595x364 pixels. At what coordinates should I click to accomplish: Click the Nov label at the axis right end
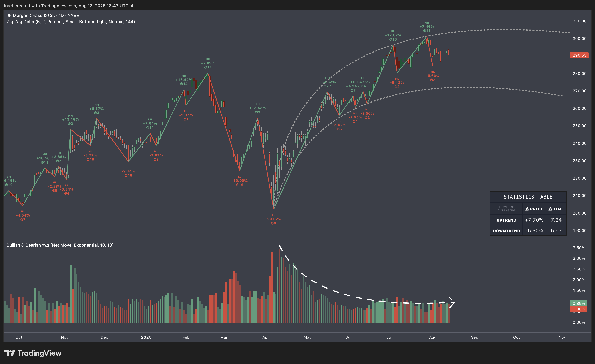pos(562,337)
